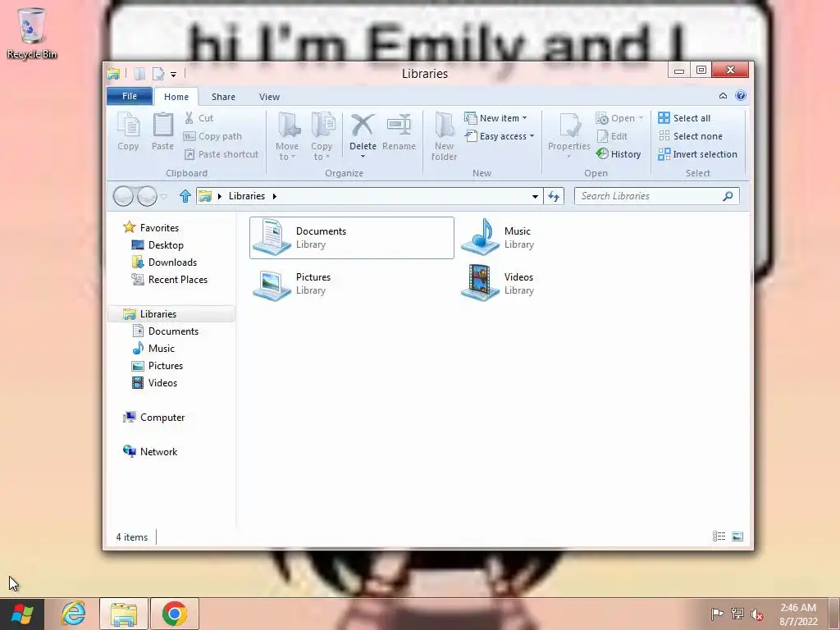Select the Videos library item
The width and height of the screenshot is (840, 630).
[x=498, y=284]
